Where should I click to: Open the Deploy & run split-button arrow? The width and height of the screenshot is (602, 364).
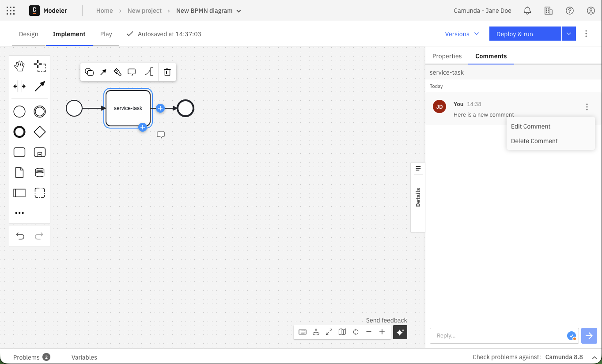pyautogui.click(x=569, y=34)
